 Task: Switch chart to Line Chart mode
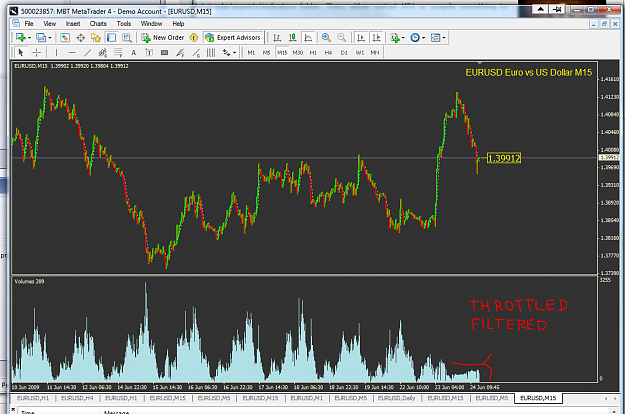tap(308, 37)
